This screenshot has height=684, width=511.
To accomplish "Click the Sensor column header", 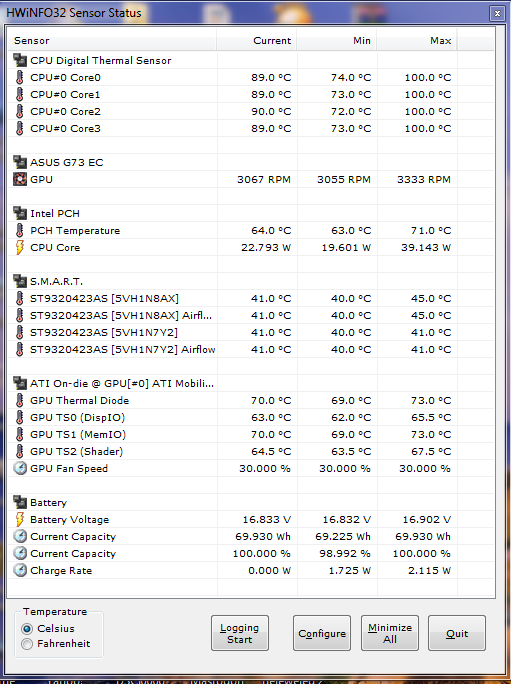I will coord(112,41).
